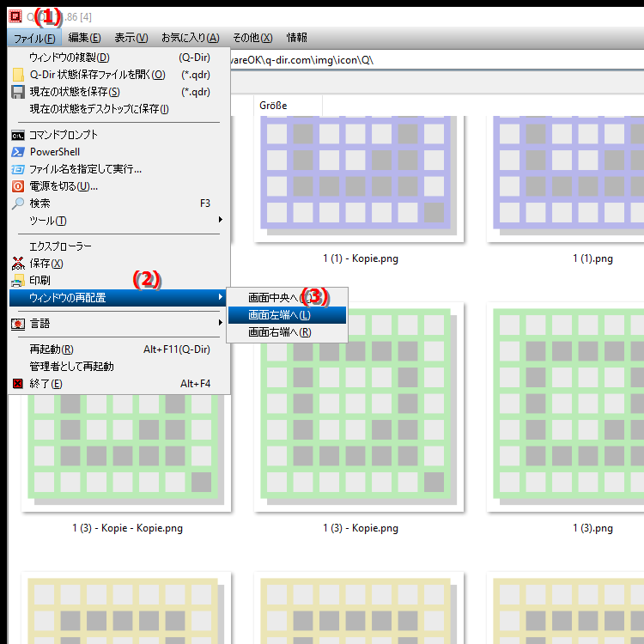Image resolution: width=644 pixels, height=644 pixels.
Task: Select thumbnail of 1 (3) - Kopie.png
Action: [x=359, y=407]
